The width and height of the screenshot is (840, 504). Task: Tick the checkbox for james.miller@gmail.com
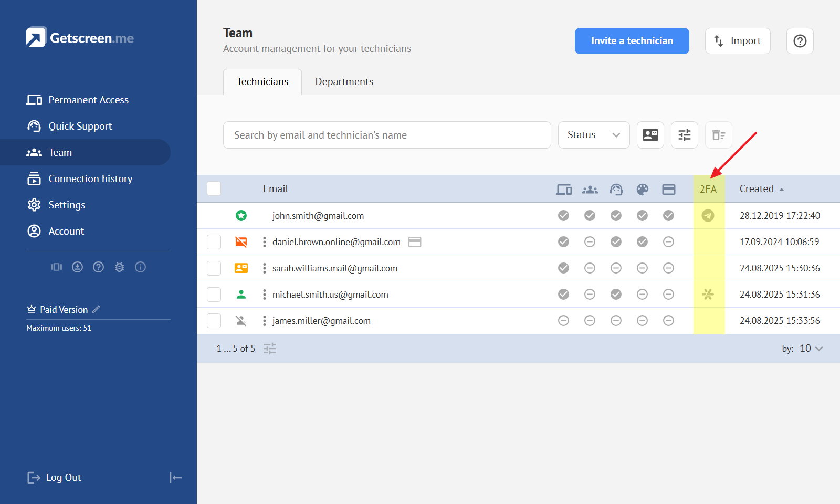point(214,321)
